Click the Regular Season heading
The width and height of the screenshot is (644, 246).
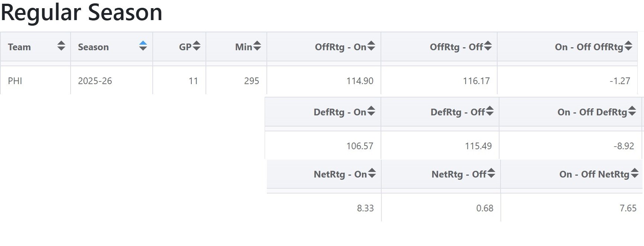click(x=81, y=13)
